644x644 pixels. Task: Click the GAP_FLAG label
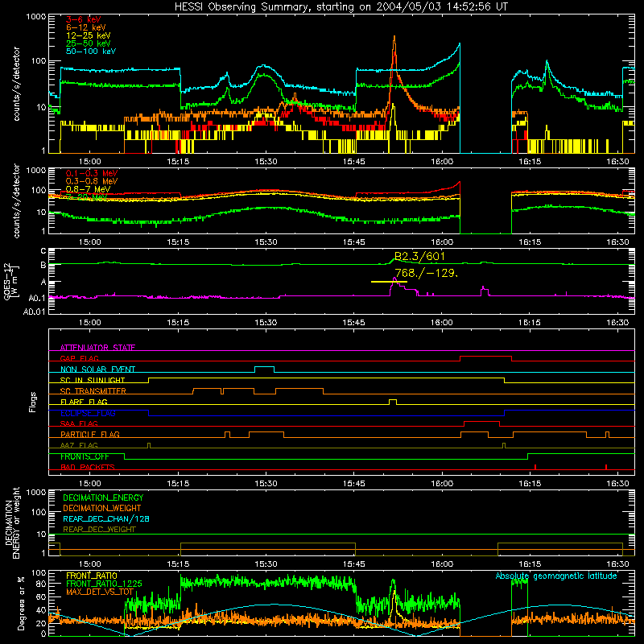pyautogui.click(x=79, y=358)
